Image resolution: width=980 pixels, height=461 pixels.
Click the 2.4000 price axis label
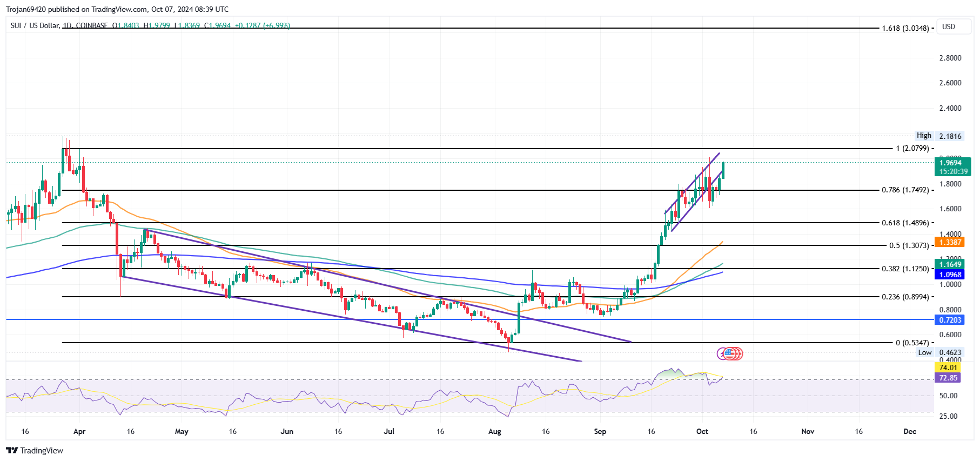pyautogui.click(x=950, y=108)
